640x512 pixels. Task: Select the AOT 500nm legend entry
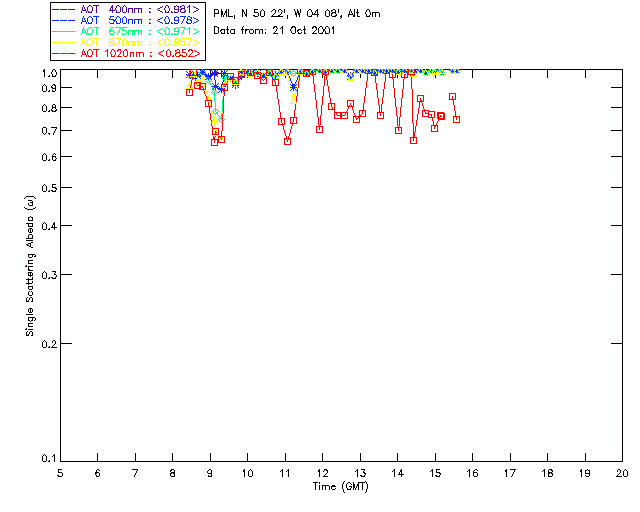[126, 20]
